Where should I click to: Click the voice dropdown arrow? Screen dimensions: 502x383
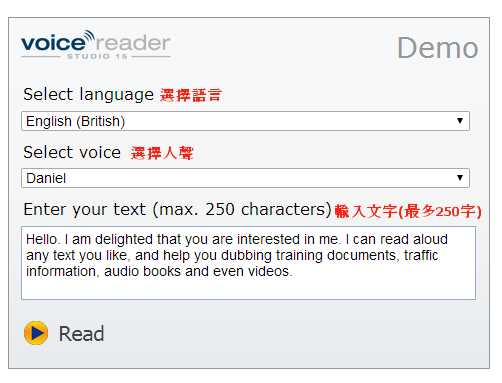tap(460, 178)
